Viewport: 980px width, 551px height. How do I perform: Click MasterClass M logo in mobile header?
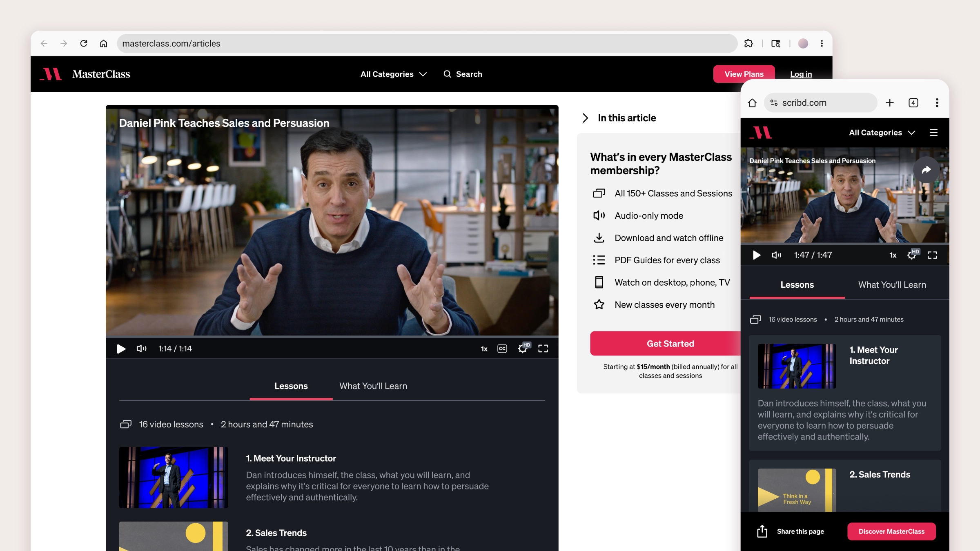click(x=761, y=133)
